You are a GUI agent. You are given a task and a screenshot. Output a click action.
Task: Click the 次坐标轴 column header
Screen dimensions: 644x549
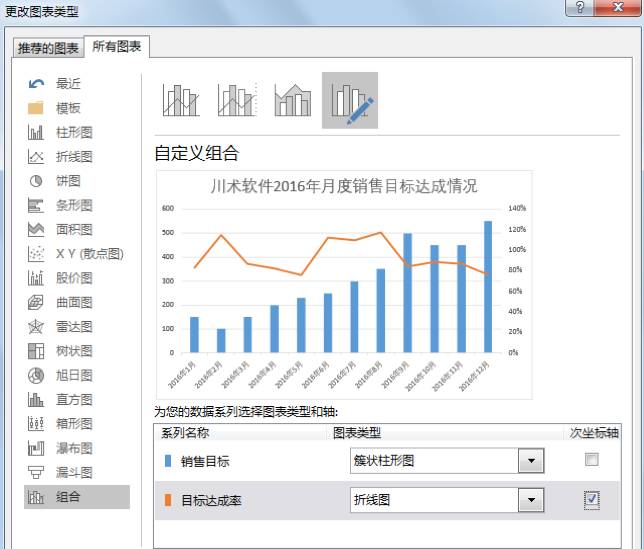pos(594,433)
